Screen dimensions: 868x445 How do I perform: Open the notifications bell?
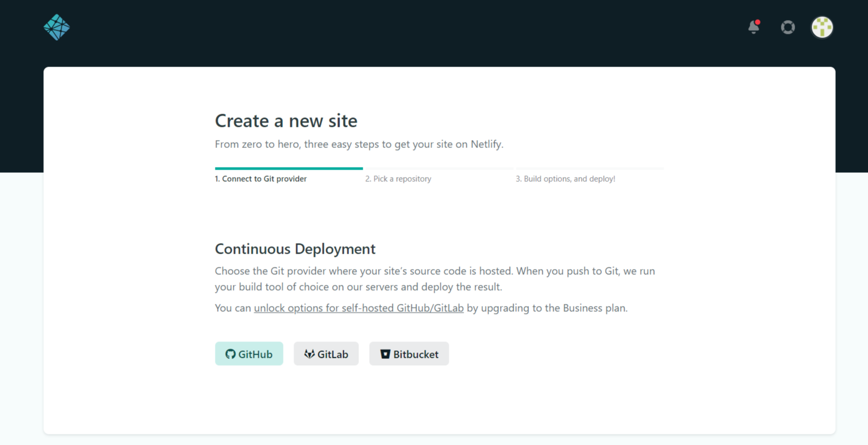(754, 27)
